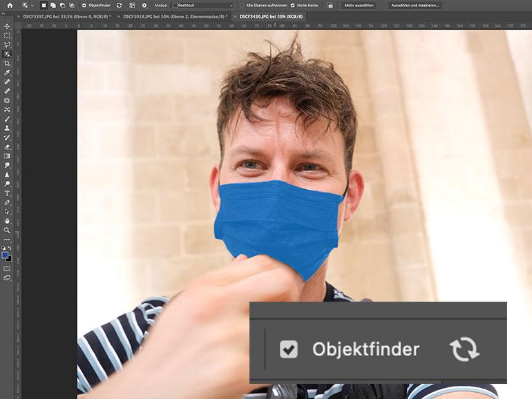The image size is (532, 399).
Task: Refresh the Object Finder in options bar
Action: point(119,6)
